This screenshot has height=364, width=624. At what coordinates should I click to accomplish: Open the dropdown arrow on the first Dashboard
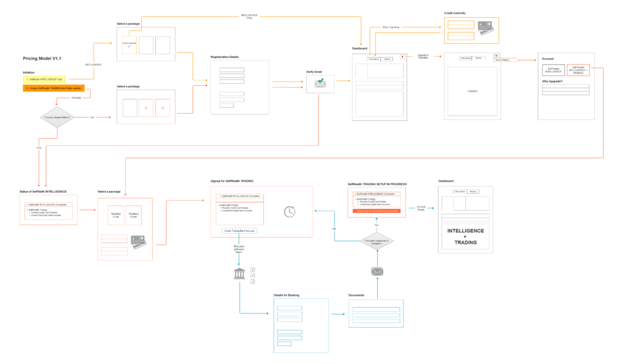pos(403,57)
